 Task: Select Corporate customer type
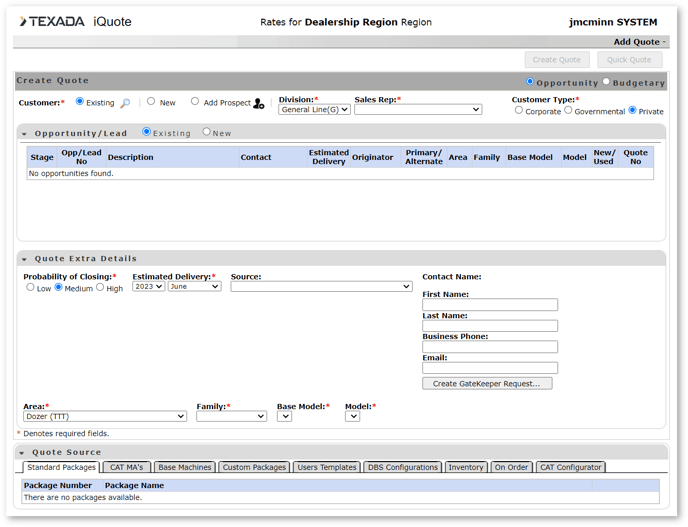pos(518,110)
